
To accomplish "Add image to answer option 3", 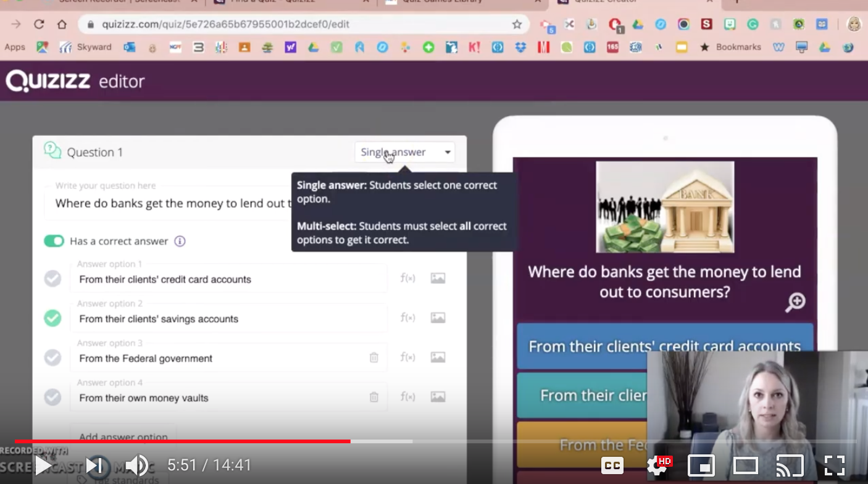I will [438, 357].
